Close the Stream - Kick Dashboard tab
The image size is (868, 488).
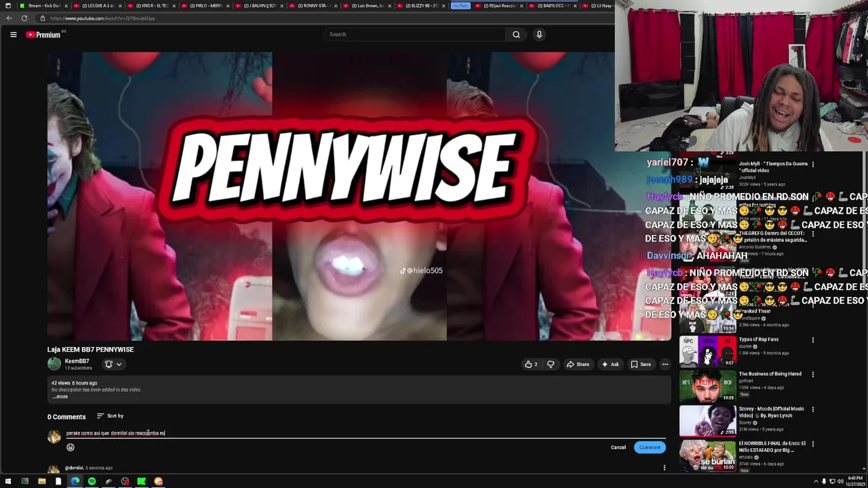tap(66, 5)
